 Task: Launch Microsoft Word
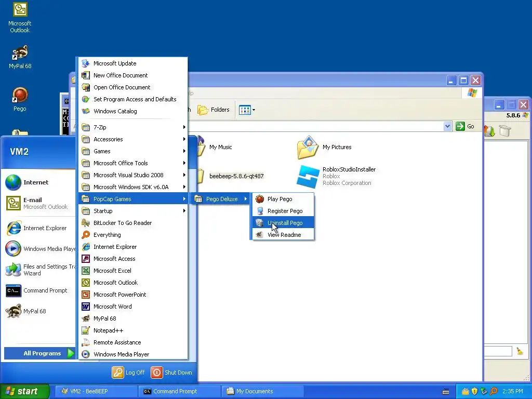(133, 307)
